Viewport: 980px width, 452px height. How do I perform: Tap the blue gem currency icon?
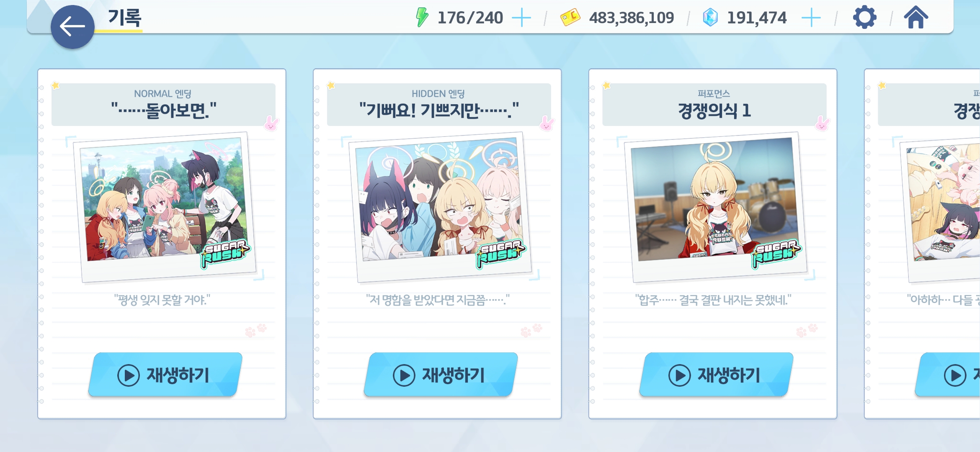[x=710, y=18]
